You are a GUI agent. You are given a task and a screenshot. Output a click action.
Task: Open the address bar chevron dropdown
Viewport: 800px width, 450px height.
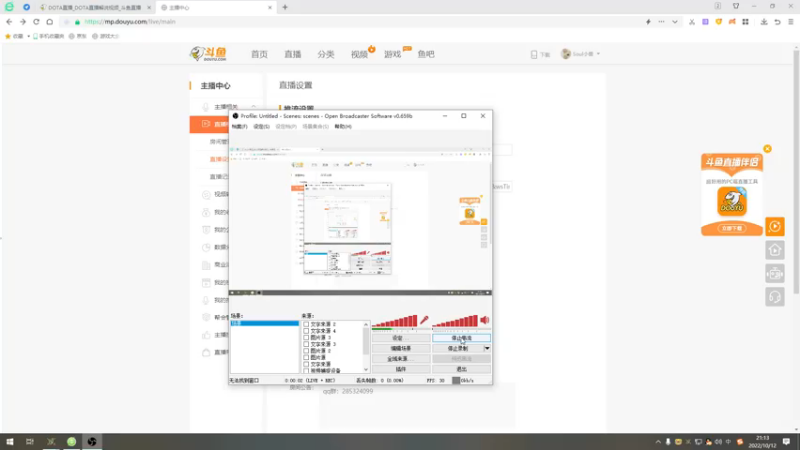click(674, 22)
